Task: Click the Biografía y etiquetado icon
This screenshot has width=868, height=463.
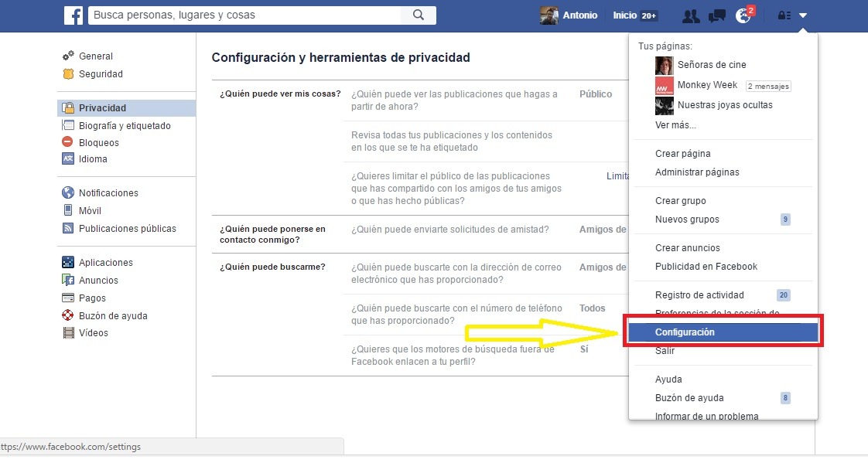Action: pyautogui.click(x=68, y=125)
